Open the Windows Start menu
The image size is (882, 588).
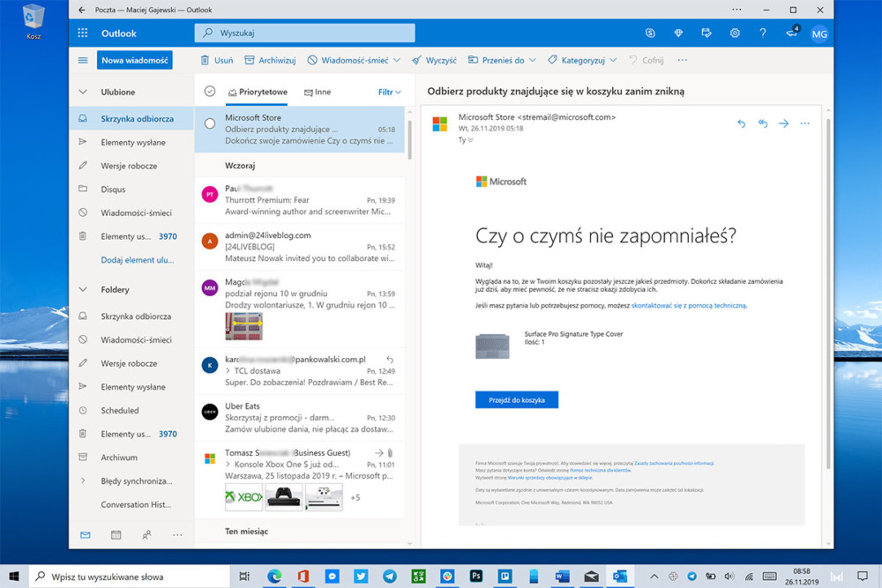[x=14, y=577]
